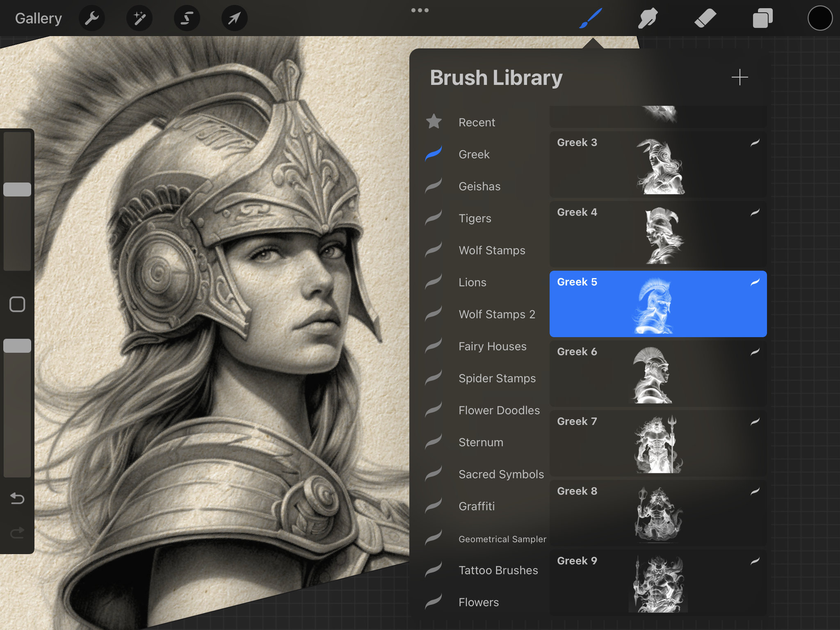Tap the star icon beside Recent
The width and height of the screenshot is (840, 630).
pos(434,121)
